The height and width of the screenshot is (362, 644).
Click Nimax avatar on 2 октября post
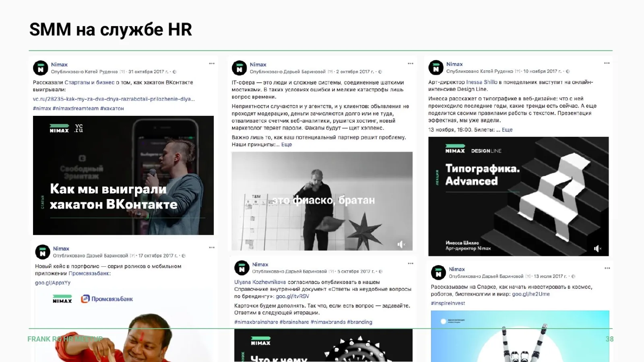pyautogui.click(x=239, y=68)
